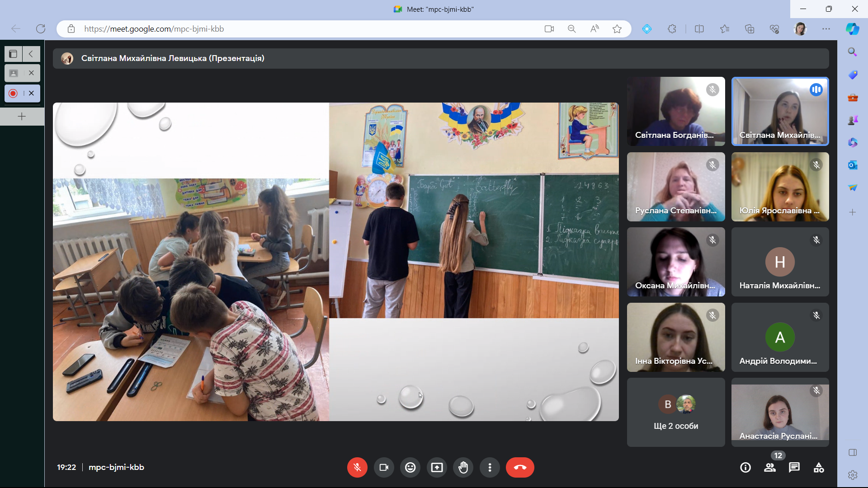This screenshot has width=868, height=488.
Task: View site information lock icon
Action: (71, 29)
